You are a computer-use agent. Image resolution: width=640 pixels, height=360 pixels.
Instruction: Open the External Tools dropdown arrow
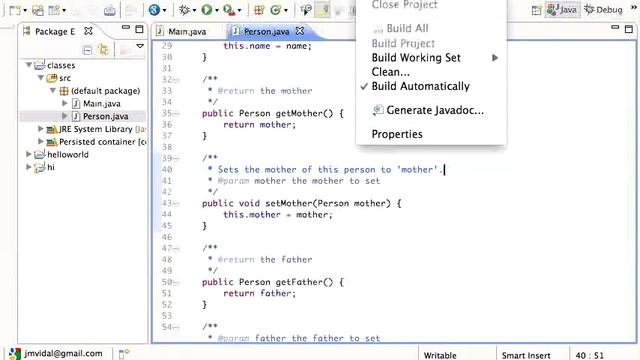coord(239,10)
